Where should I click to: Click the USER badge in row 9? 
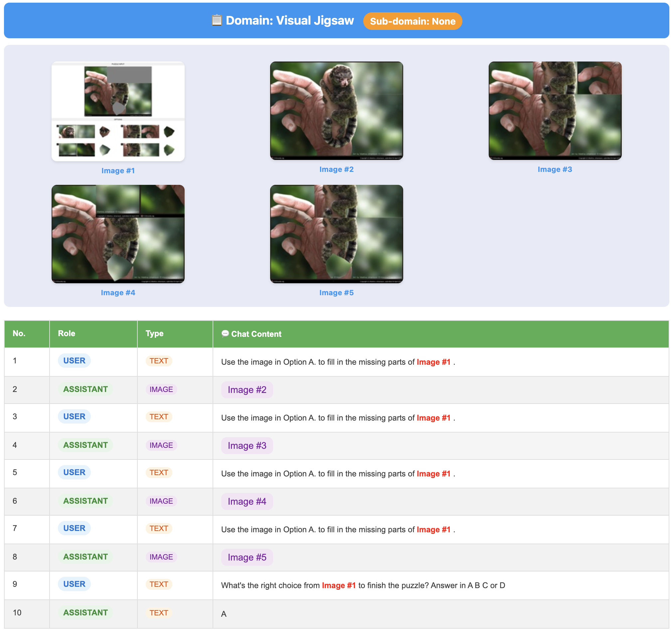coord(74,584)
